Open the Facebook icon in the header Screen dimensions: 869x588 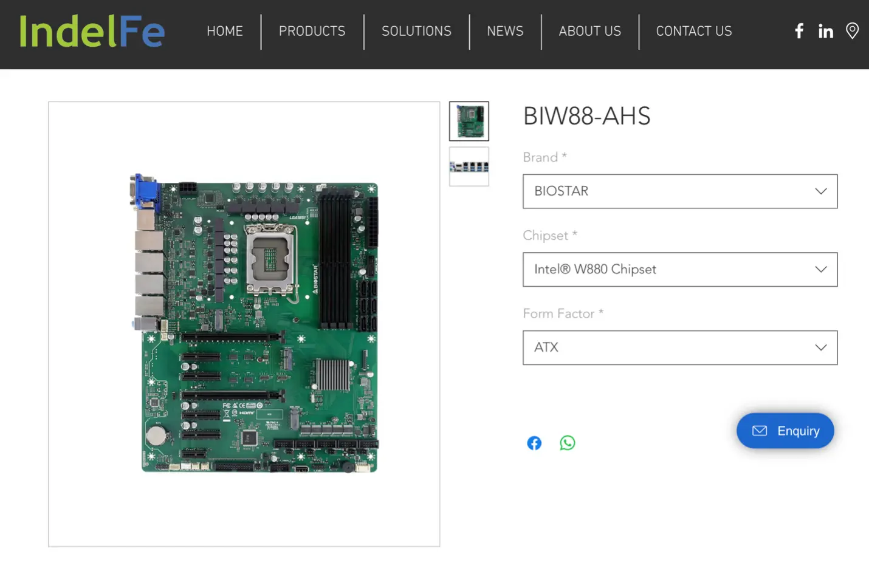click(x=799, y=31)
